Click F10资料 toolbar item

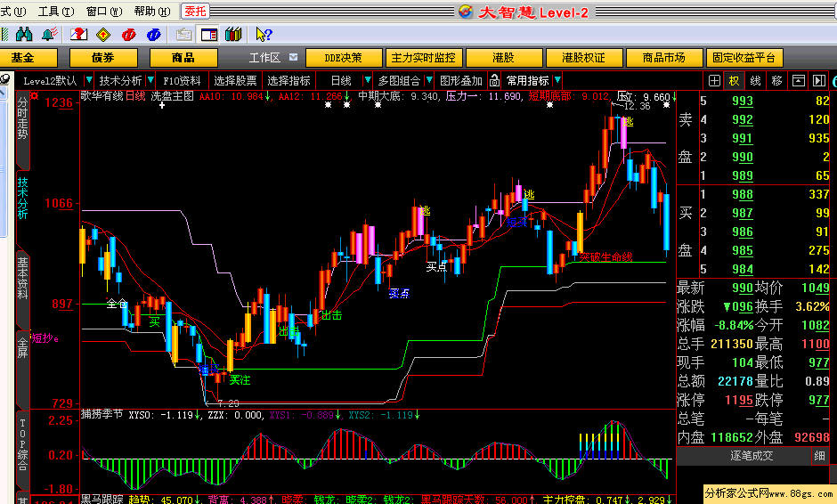tap(182, 81)
